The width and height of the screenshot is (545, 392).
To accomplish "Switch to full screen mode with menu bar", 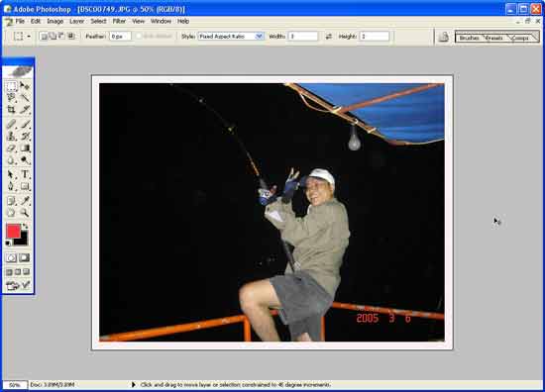I will tap(18, 272).
